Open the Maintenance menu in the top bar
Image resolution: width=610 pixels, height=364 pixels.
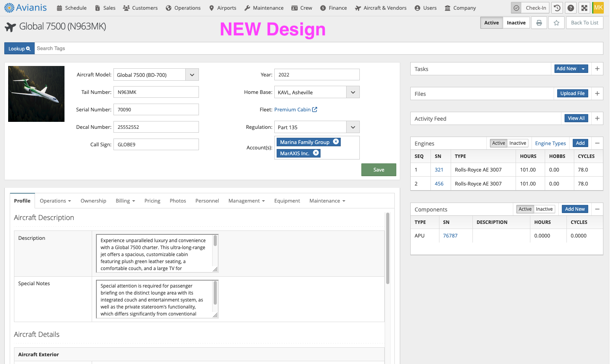(x=264, y=8)
